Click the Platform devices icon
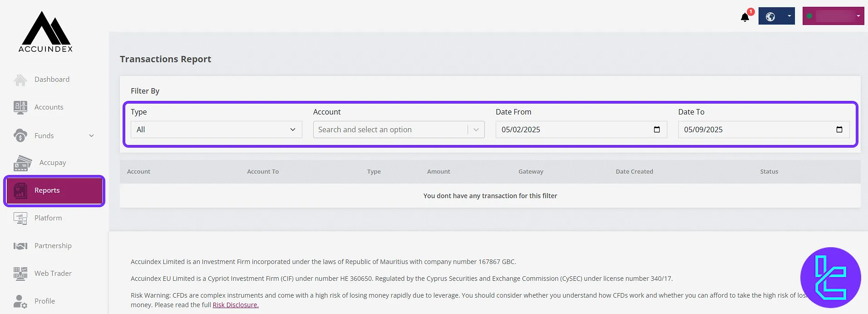Image resolution: width=868 pixels, height=314 pixels. coord(20,219)
